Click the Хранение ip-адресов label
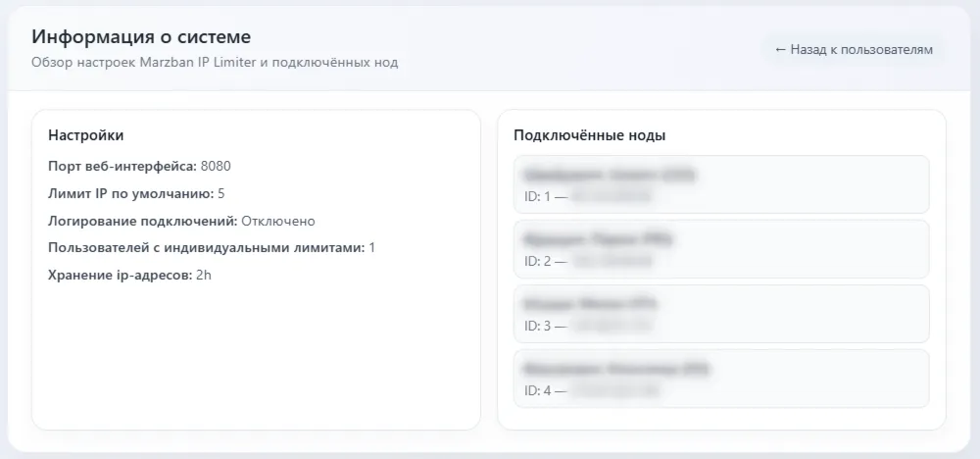Image resolution: width=980 pixels, height=459 pixels. (x=120, y=276)
